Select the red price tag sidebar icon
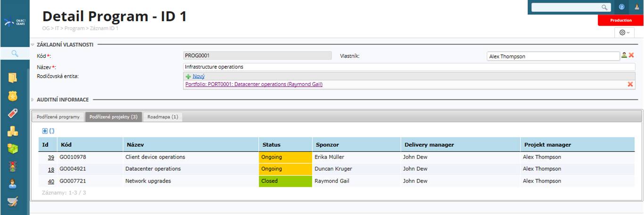The height and width of the screenshot is (215, 644). 13,113
